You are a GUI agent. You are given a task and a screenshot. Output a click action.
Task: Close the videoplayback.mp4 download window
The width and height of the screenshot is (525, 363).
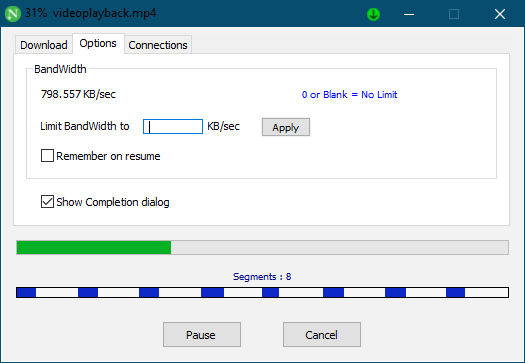(x=500, y=14)
